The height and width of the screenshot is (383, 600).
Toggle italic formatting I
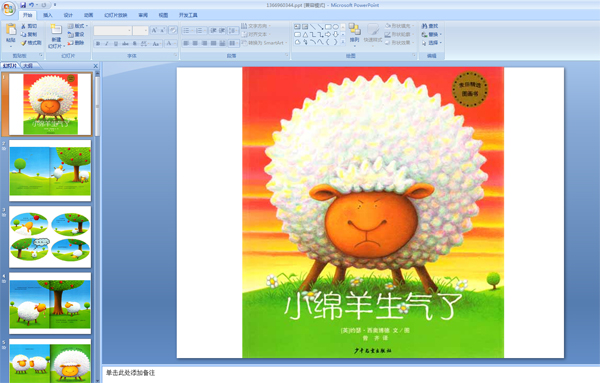[x=107, y=44]
